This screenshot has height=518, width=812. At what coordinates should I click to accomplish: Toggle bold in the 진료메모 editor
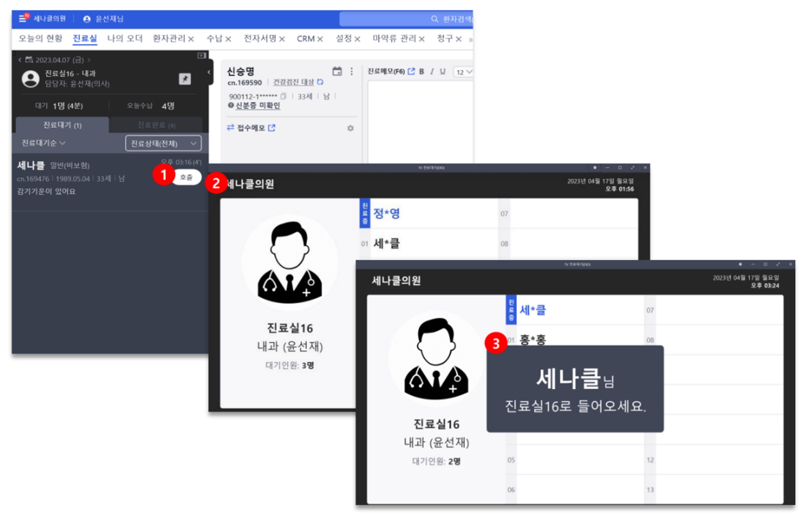(x=421, y=71)
